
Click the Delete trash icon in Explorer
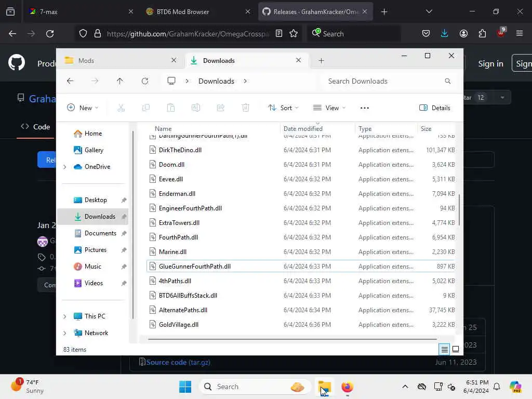point(245,108)
